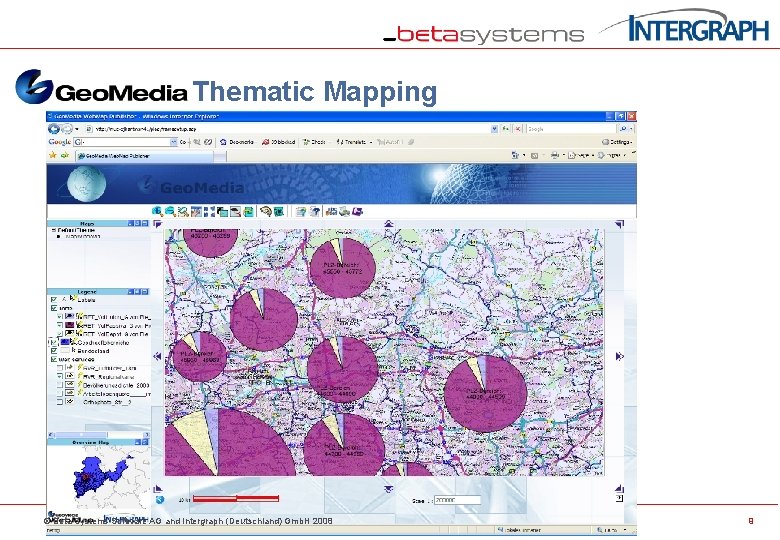Toggle the Bevölkerungsdichte 2000 layer checkbox
Viewport: 780px width, 540px height.
60,385
